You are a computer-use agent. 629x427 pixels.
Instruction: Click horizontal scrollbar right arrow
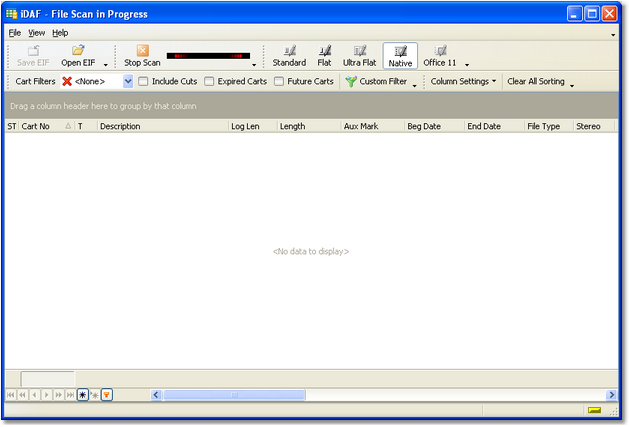tap(611, 395)
